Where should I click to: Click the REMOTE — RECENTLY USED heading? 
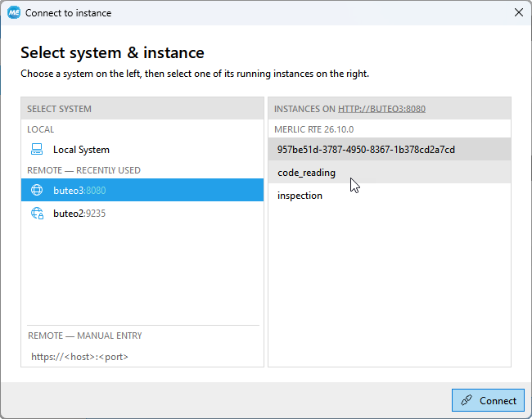click(x=83, y=170)
